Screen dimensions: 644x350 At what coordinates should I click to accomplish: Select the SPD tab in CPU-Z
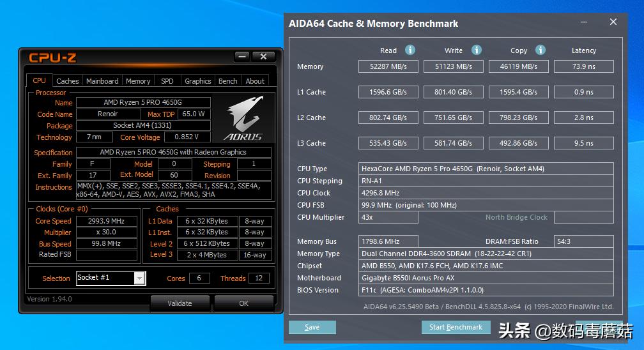(x=167, y=81)
